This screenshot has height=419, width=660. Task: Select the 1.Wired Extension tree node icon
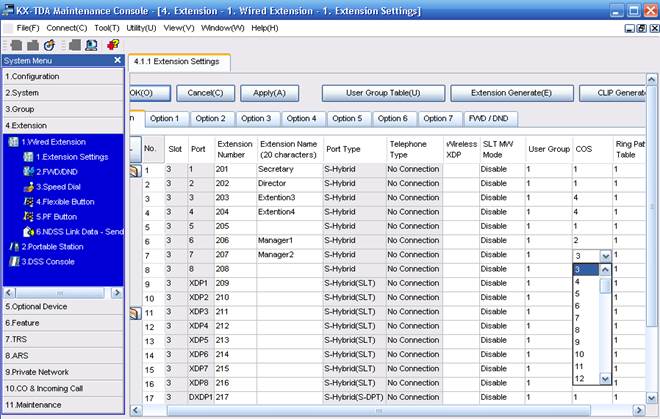[x=14, y=142]
